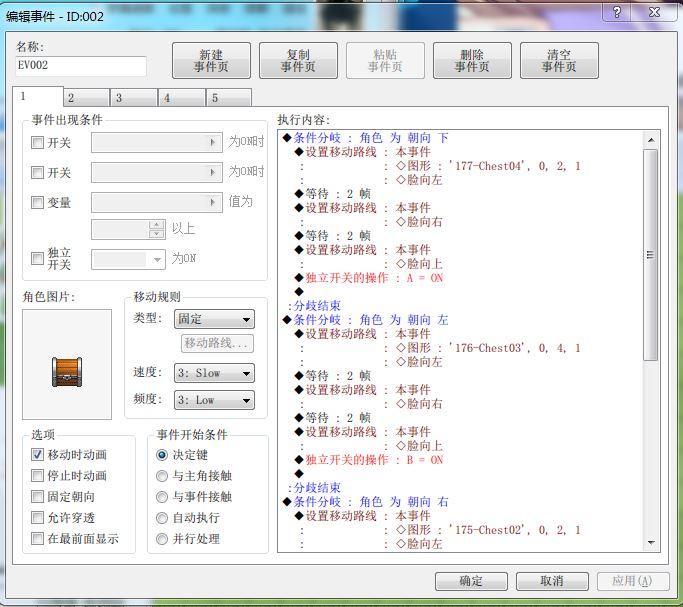Close the event editor window
The height and width of the screenshot is (607, 683).
click(654, 12)
